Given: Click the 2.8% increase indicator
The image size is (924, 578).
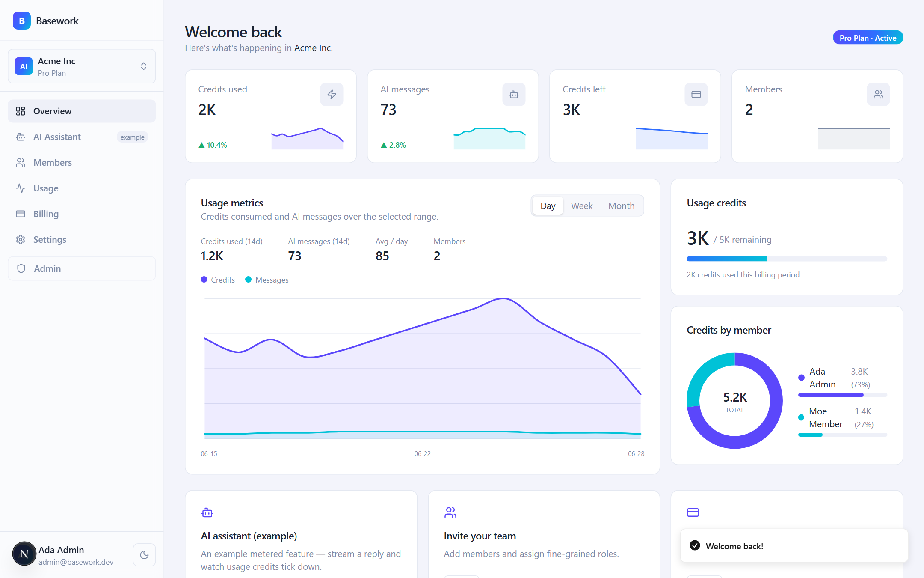Looking at the screenshot, I should (393, 145).
